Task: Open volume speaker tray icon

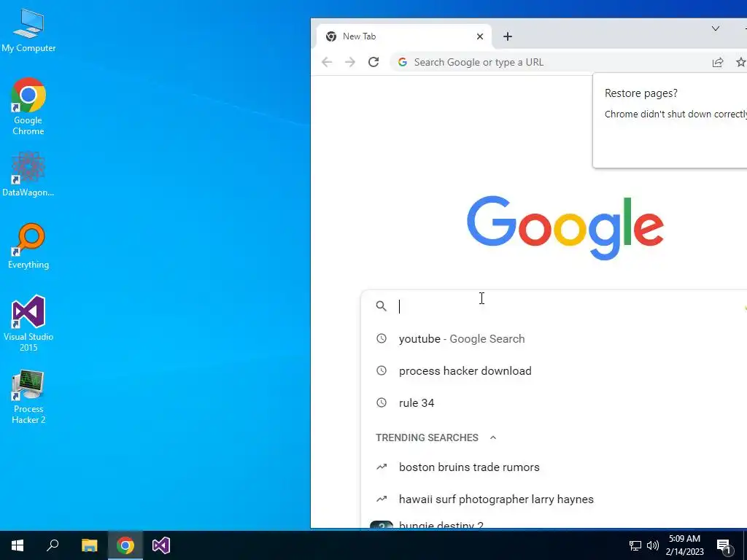Action: click(x=653, y=545)
